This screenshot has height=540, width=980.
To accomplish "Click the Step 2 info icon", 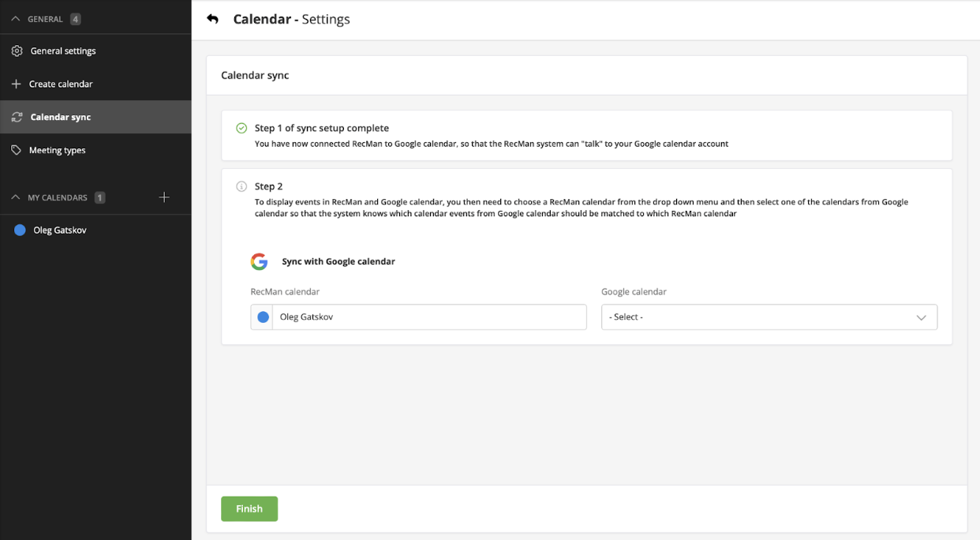I will [241, 186].
